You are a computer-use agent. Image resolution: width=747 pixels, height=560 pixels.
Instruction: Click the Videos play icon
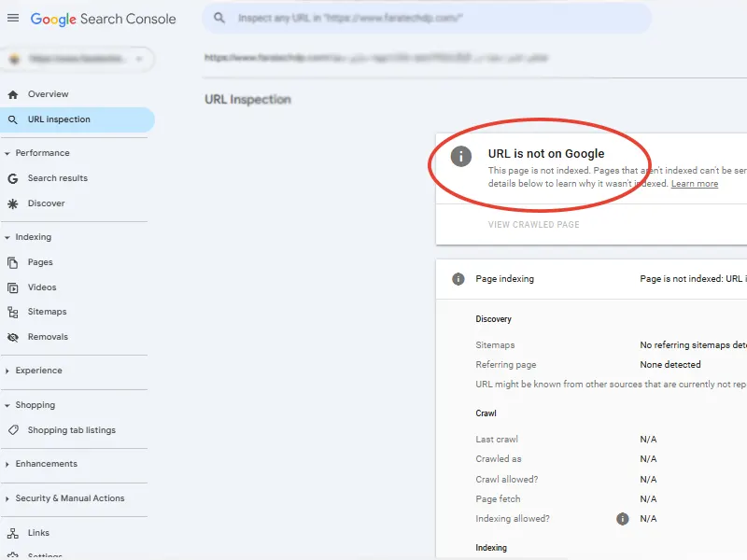(13, 287)
